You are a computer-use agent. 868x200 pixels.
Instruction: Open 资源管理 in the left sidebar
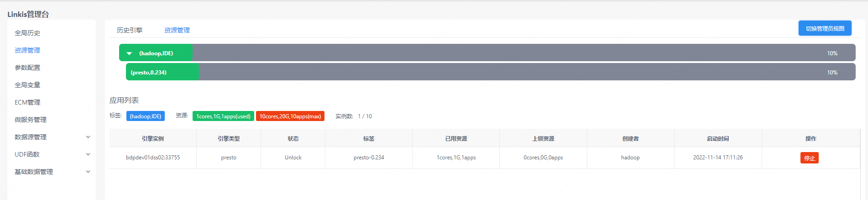click(x=27, y=50)
